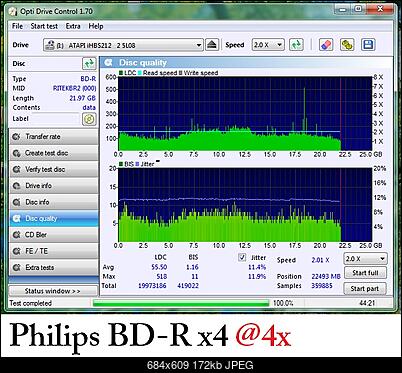Click the Contents value data
Image resolution: width=402 pixels, height=373 pixels.
point(89,107)
